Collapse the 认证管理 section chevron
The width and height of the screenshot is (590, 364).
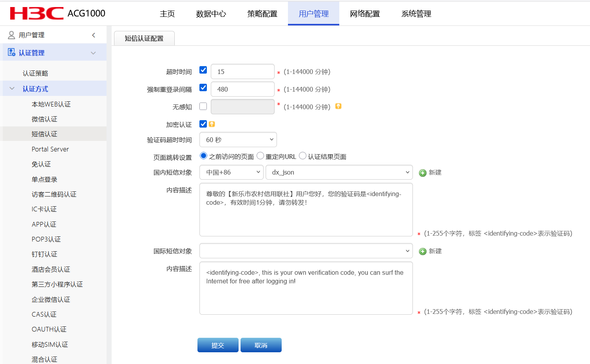pos(93,53)
